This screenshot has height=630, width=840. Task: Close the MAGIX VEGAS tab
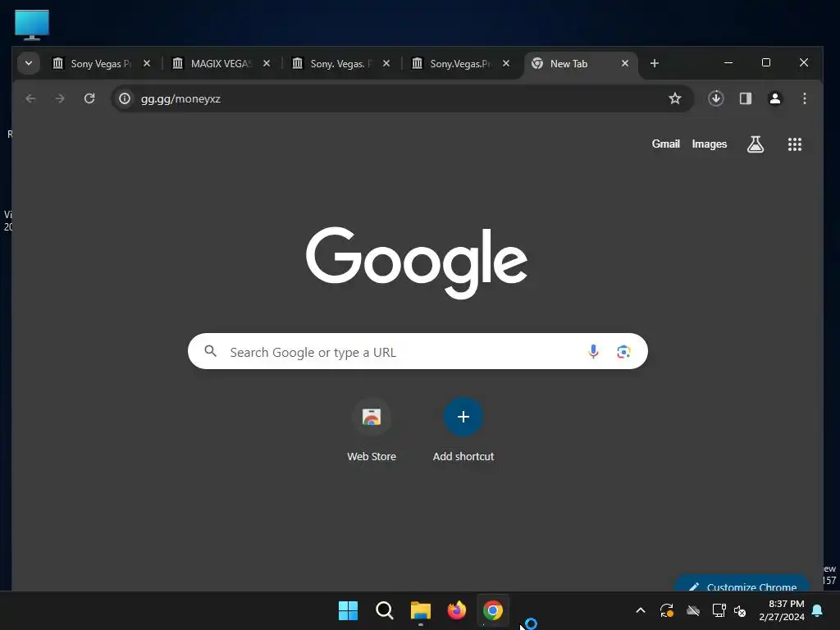(x=267, y=63)
